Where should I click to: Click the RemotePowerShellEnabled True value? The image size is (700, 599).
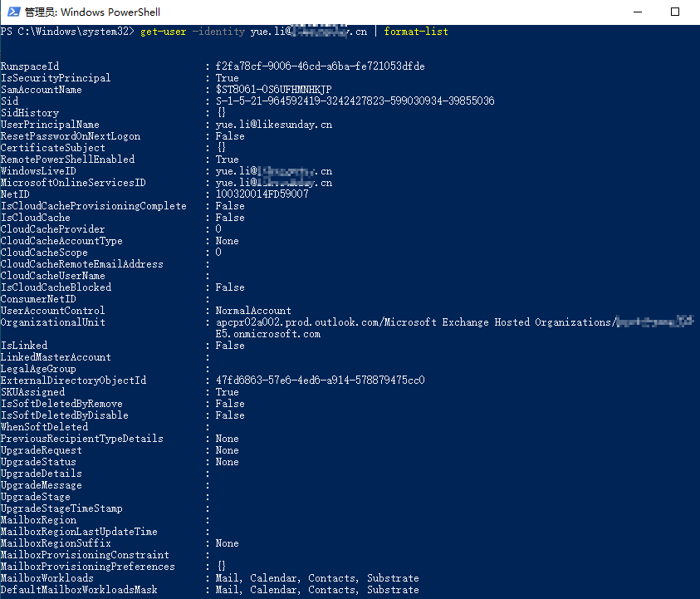point(227,160)
